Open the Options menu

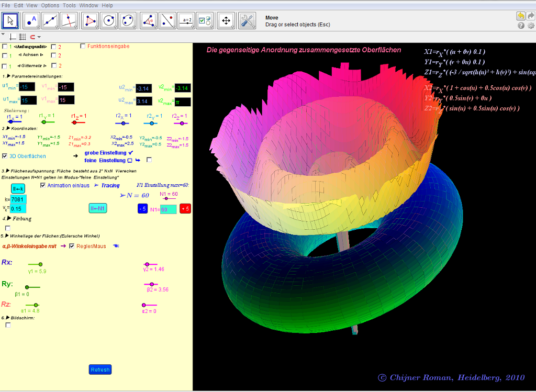click(50, 5)
